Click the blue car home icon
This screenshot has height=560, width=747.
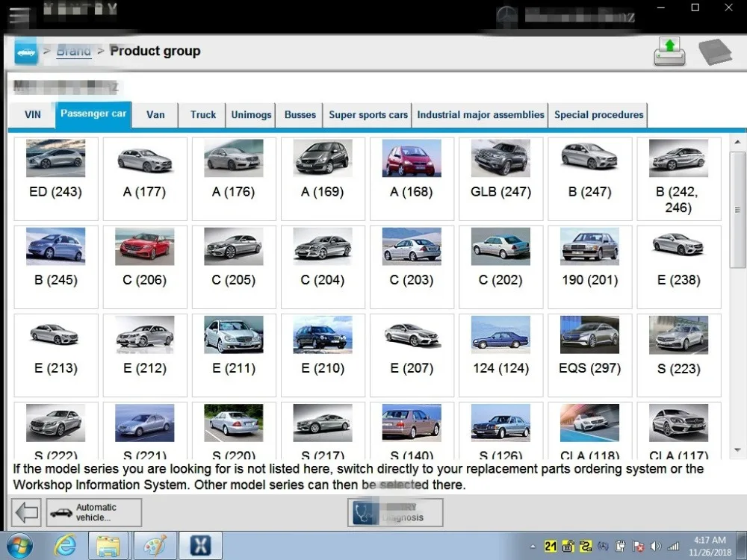26,52
